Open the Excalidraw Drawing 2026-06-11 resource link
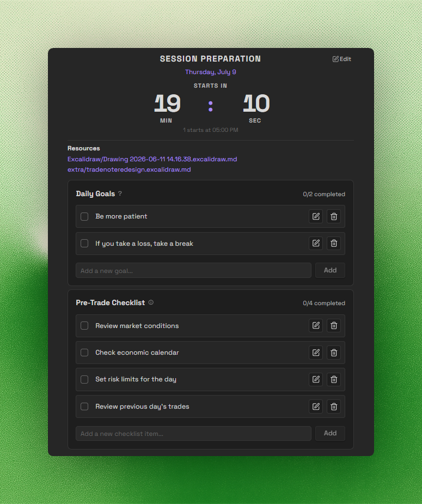 [x=152, y=159]
